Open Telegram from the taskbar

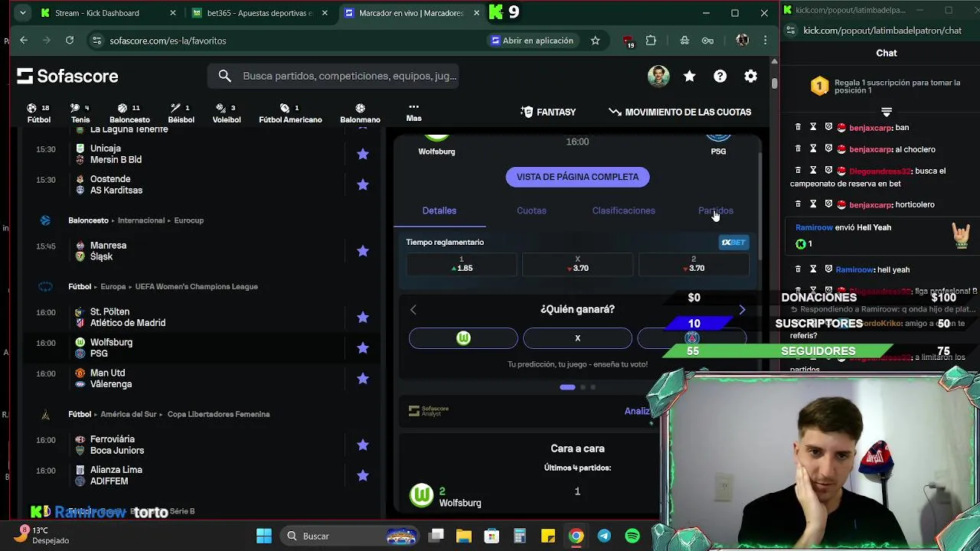604,536
